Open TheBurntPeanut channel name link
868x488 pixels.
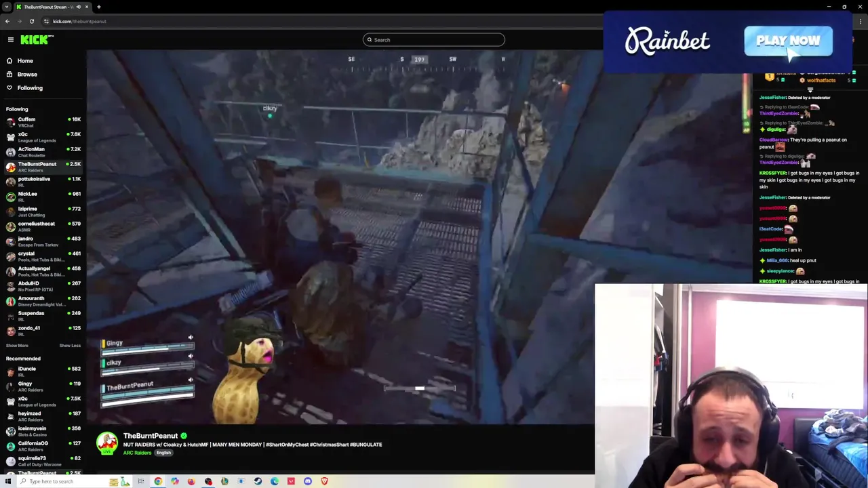tap(150, 436)
